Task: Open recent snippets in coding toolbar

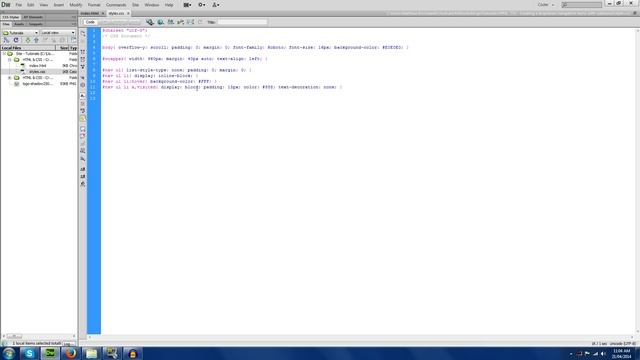Action: tap(83, 151)
